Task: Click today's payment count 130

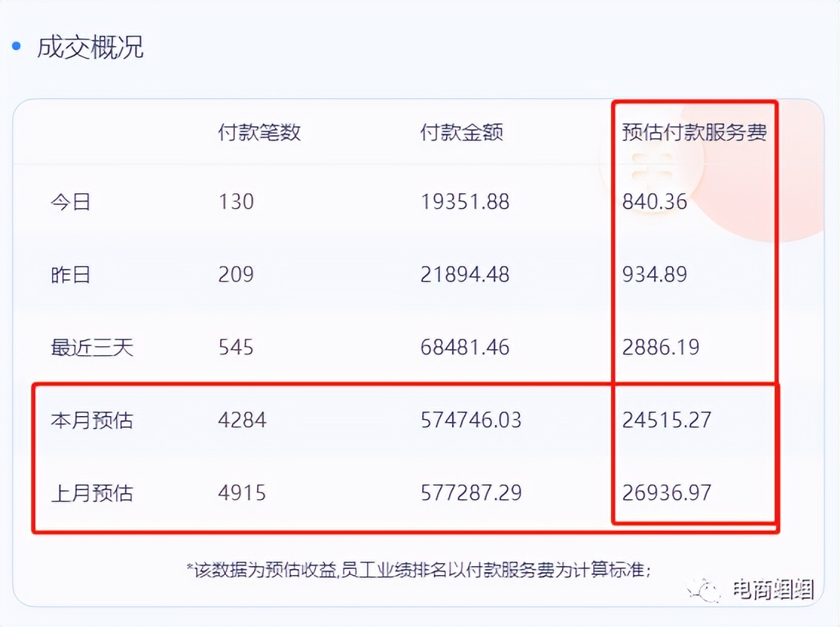Action: [x=236, y=201]
